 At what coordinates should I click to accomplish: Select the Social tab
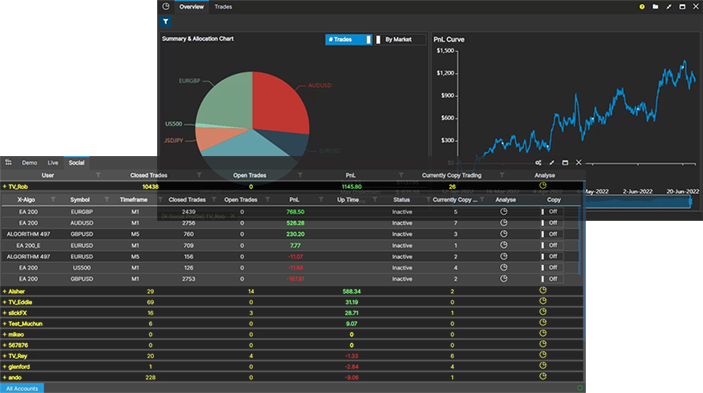tap(76, 163)
